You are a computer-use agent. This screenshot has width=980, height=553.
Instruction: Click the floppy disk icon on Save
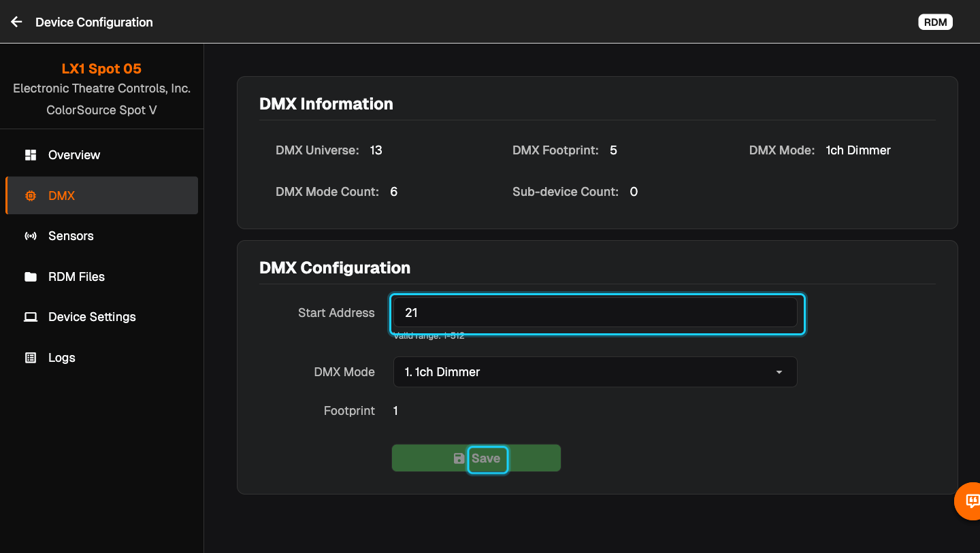pos(459,458)
